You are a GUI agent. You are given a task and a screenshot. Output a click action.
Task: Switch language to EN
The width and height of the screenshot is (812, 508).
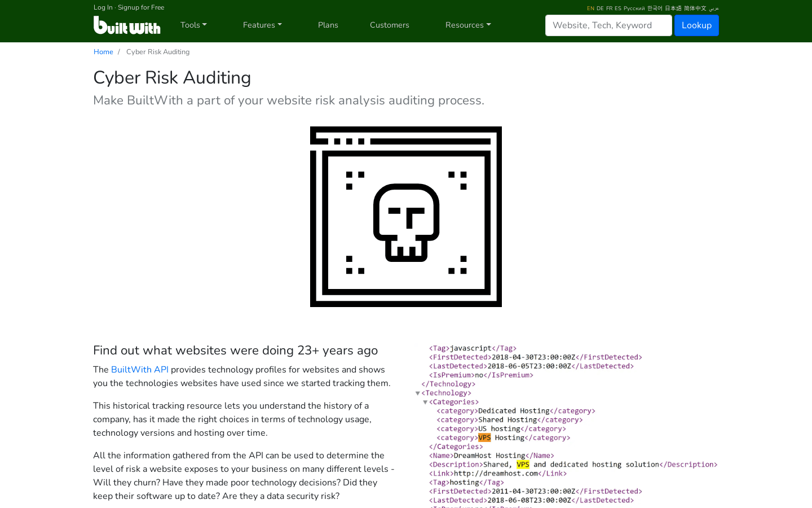pyautogui.click(x=590, y=8)
